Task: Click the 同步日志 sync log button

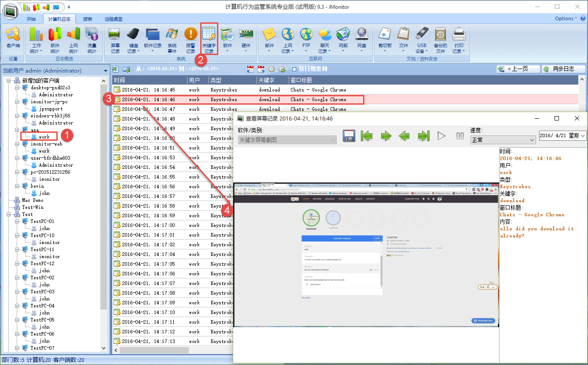Action: [x=564, y=69]
